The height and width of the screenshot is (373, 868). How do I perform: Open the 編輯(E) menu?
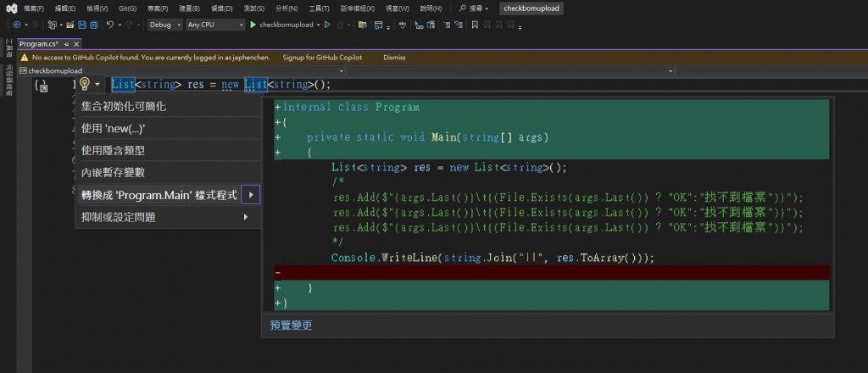(65, 8)
